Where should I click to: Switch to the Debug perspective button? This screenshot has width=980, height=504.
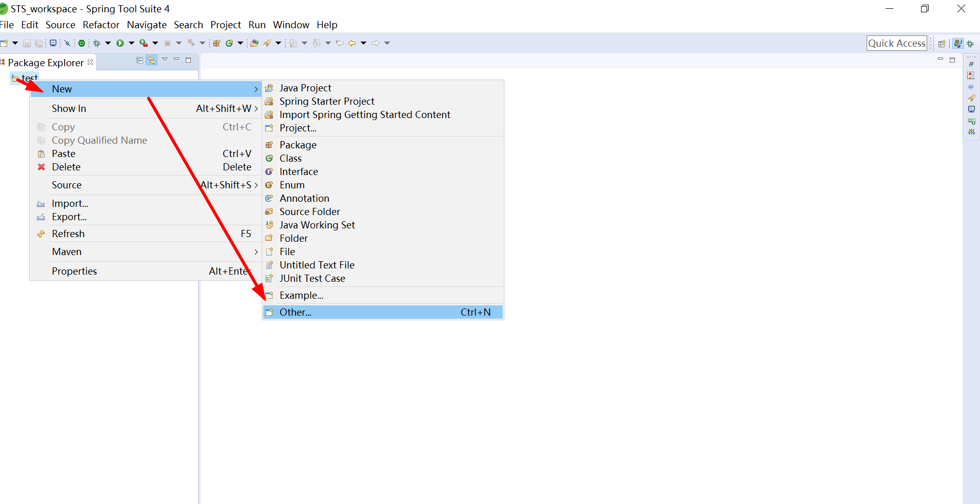click(970, 44)
